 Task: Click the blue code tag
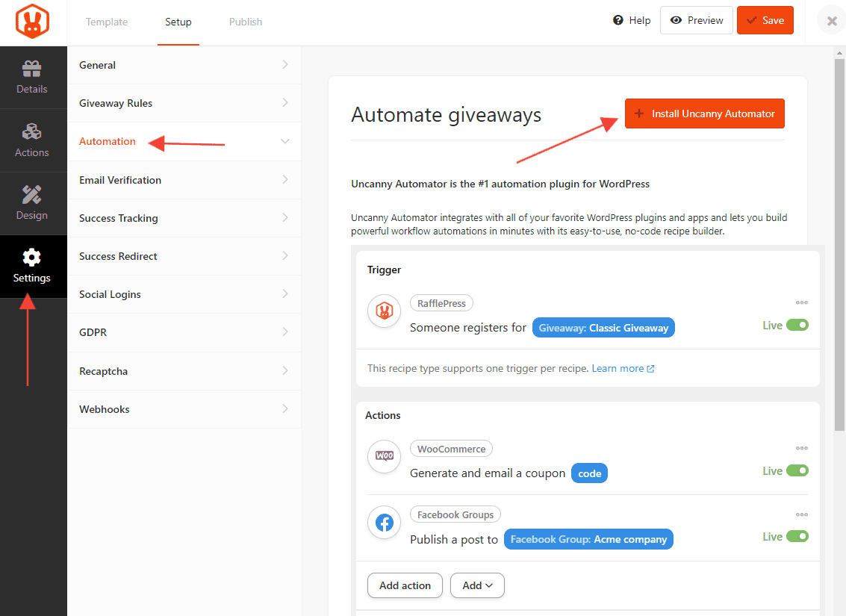pyautogui.click(x=589, y=473)
